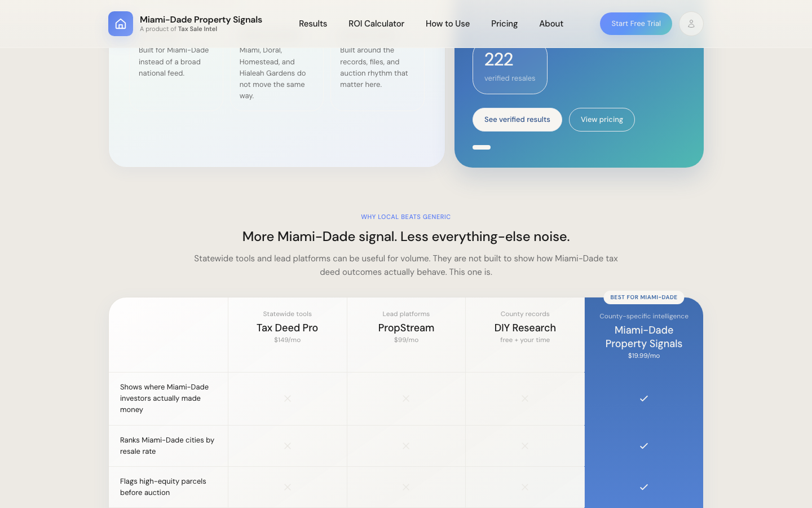Screen dimensions: 812x508
Task: Go to ROI Calculator page
Action: pos(376,24)
